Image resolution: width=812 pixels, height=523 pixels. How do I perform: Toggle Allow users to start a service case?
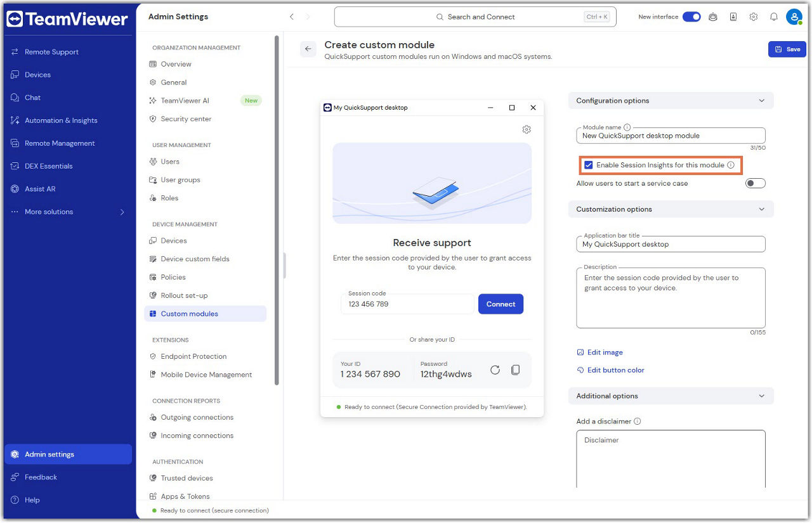coord(755,183)
